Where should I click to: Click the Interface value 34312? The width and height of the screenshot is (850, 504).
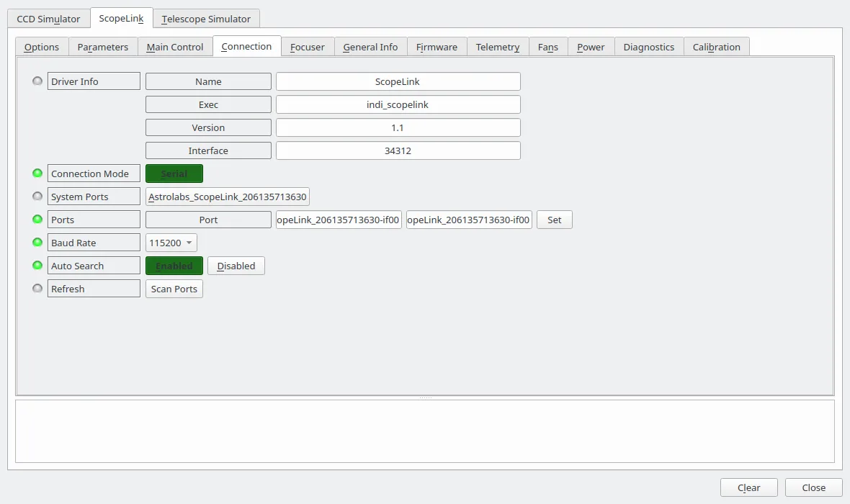pyautogui.click(x=398, y=150)
